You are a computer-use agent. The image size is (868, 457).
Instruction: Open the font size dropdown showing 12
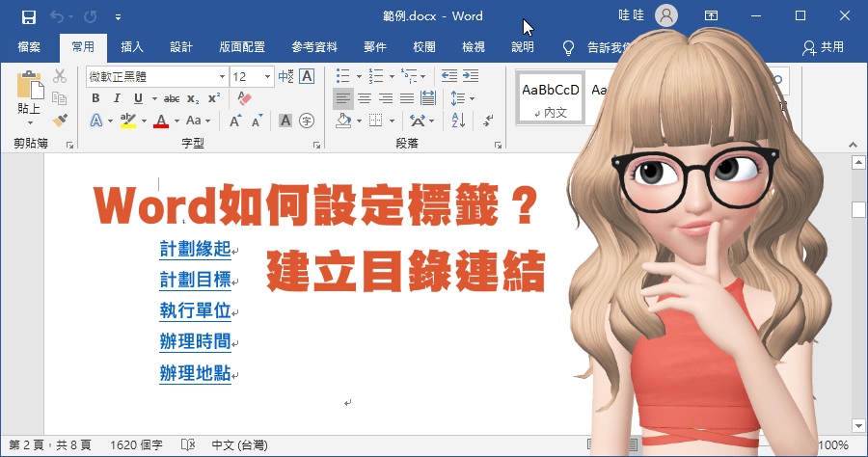[267, 77]
